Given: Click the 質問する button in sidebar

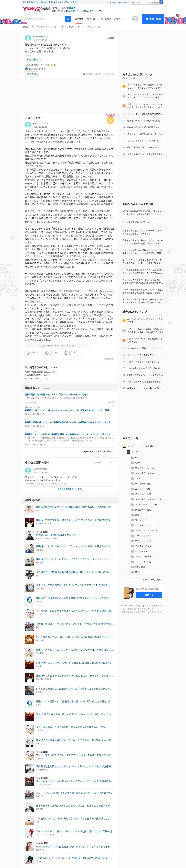Looking at the screenshot, I should pos(149,595).
